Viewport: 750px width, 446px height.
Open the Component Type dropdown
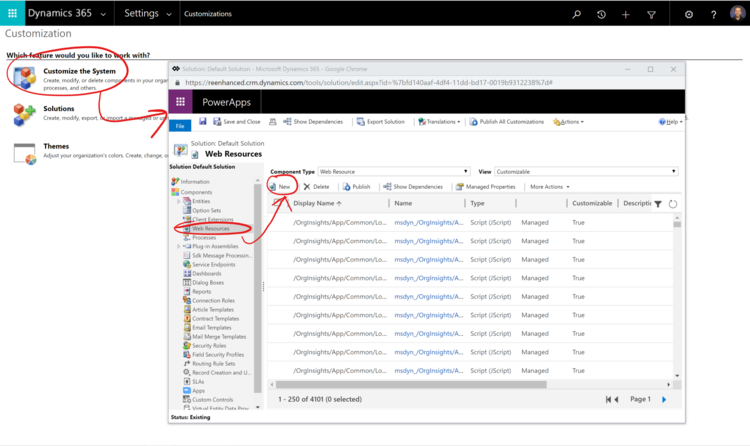394,171
